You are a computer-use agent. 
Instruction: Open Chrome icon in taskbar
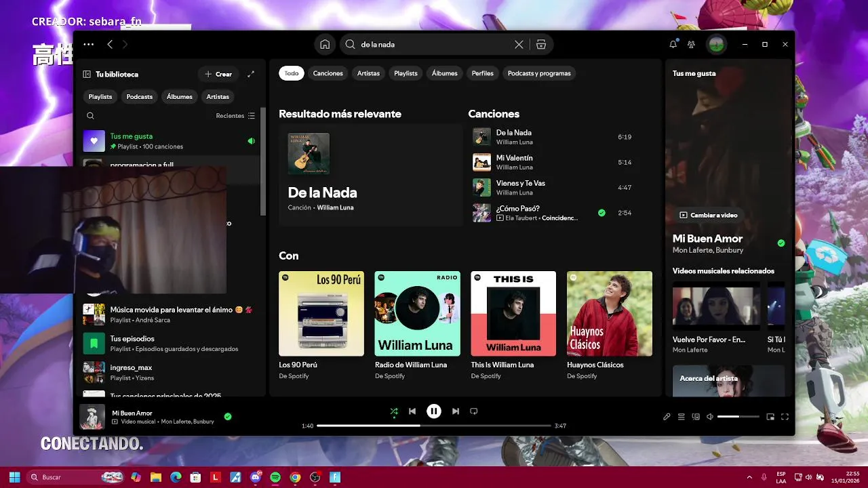pos(295,477)
